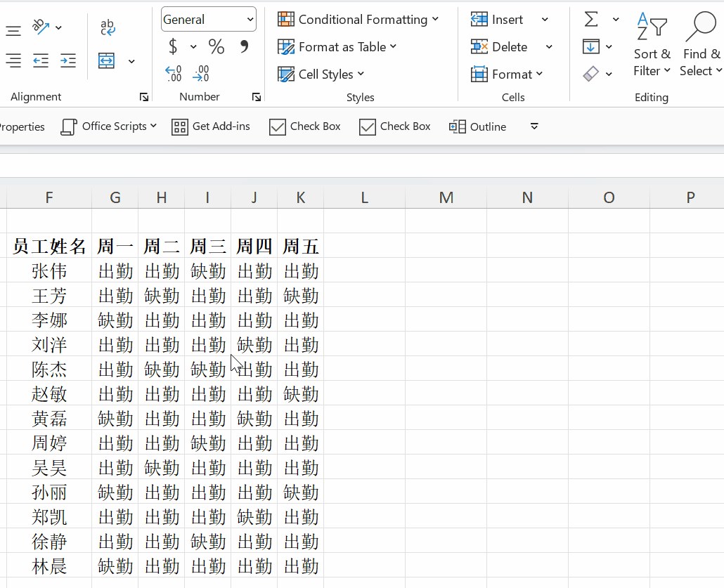724x588 pixels.
Task: Apply the accounting dollar format
Action: [173, 46]
